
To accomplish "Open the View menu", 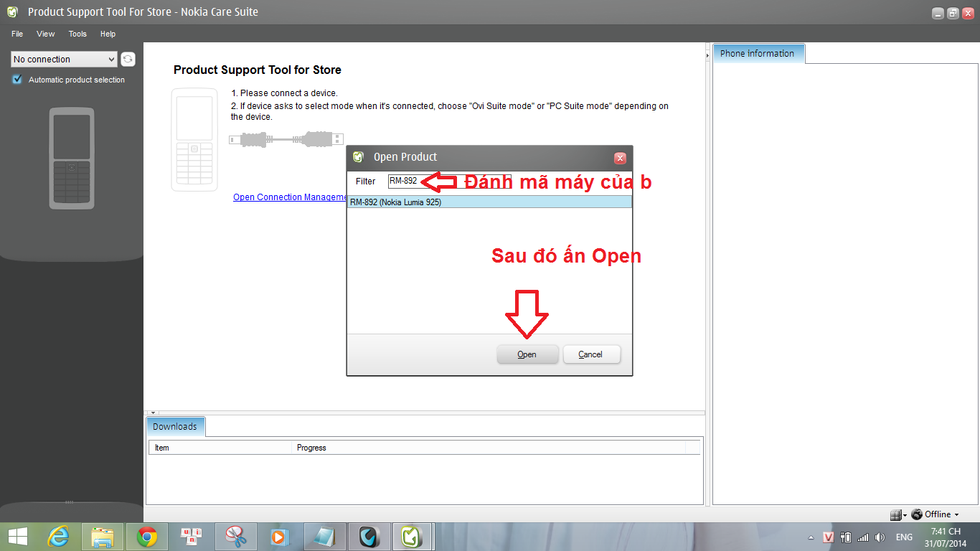I will tap(46, 34).
